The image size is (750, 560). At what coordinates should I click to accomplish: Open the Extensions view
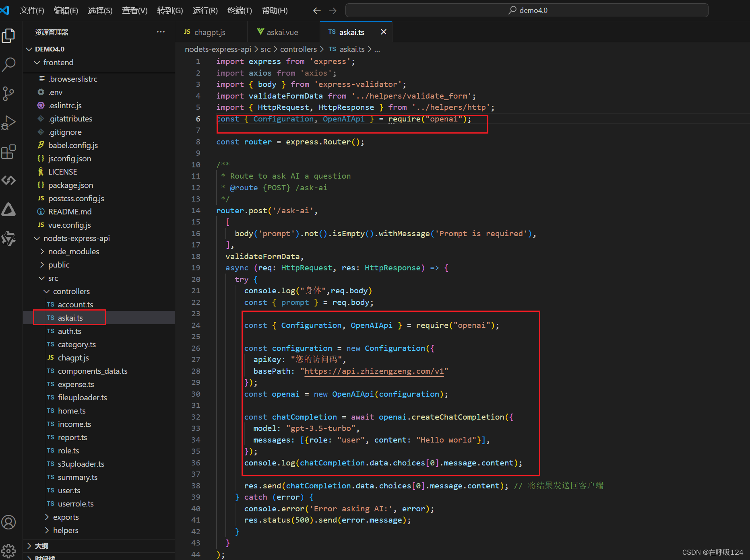8,152
